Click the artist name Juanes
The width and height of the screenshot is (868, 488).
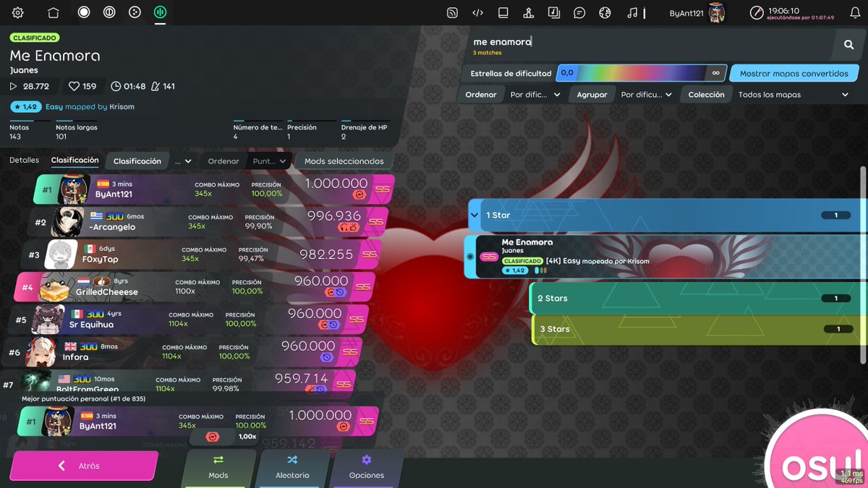[x=24, y=70]
